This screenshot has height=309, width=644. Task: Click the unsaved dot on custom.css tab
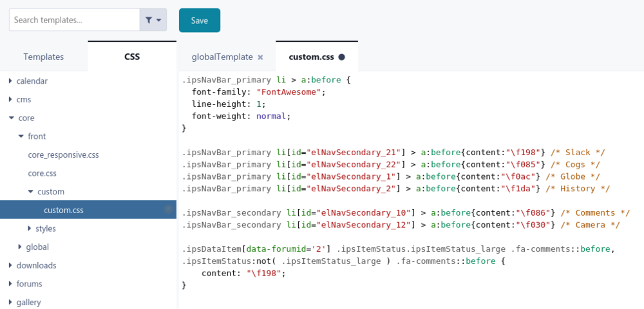coord(341,57)
